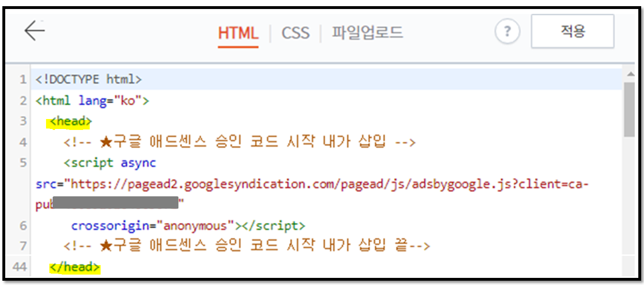Image resolution: width=644 pixels, height=285 pixels.
Task: Click line number 1 in gutter
Action: [x=23, y=80]
